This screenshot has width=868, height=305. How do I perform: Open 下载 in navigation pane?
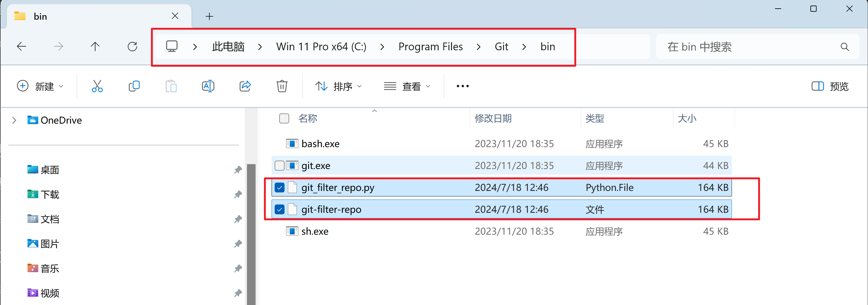click(x=43, y=194)
